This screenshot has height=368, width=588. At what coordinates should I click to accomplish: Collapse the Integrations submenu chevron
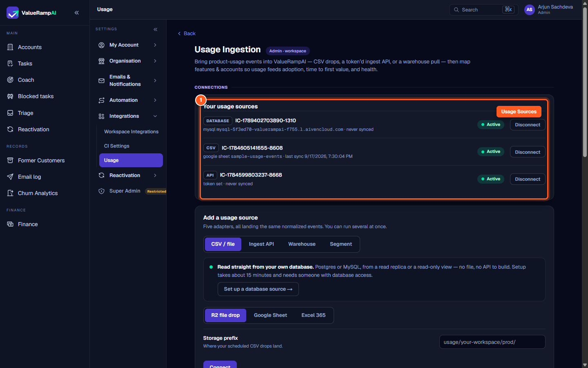155,116
